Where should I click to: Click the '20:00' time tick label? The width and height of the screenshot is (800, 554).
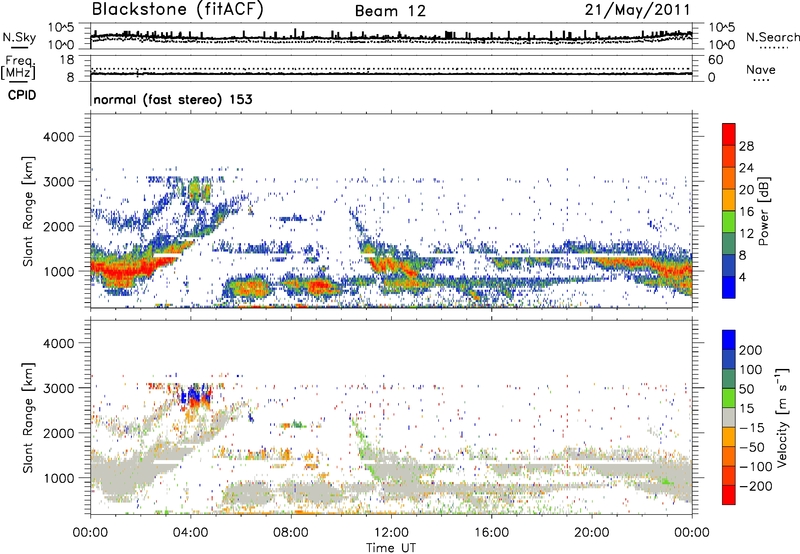[591, 533]
